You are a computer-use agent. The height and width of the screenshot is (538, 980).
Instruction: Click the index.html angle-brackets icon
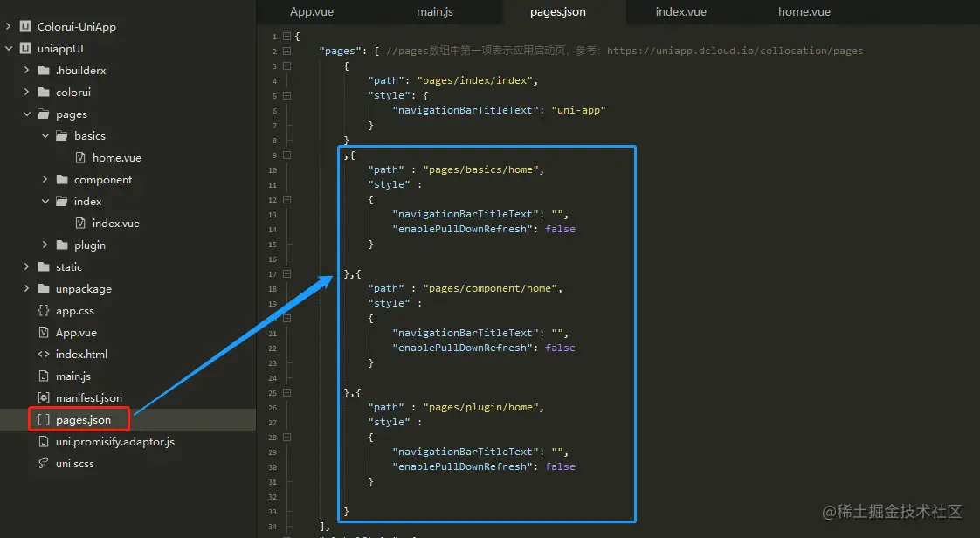pyautogui.click(x=44, y=355)
